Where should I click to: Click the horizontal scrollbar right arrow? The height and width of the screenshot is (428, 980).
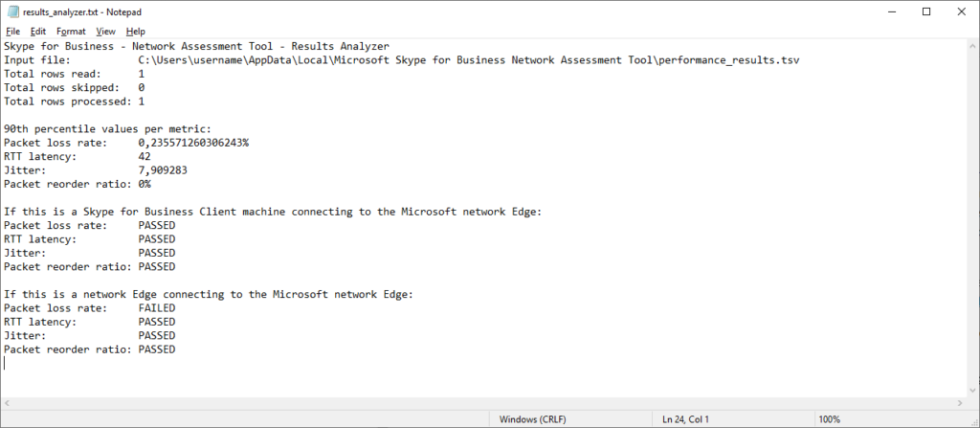click(959, 404)
